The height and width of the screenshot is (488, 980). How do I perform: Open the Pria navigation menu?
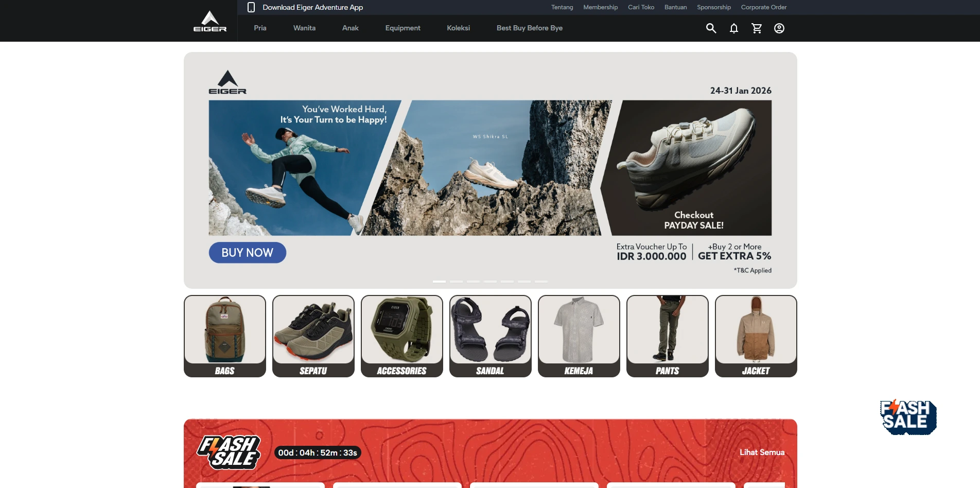click(x=260, y=28)
